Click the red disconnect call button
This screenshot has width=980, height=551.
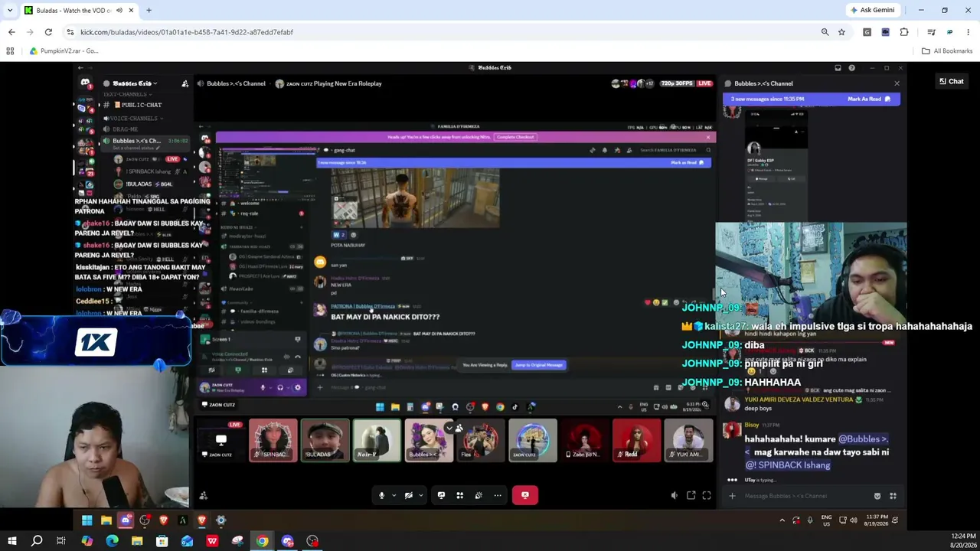(x=525, y=495)
